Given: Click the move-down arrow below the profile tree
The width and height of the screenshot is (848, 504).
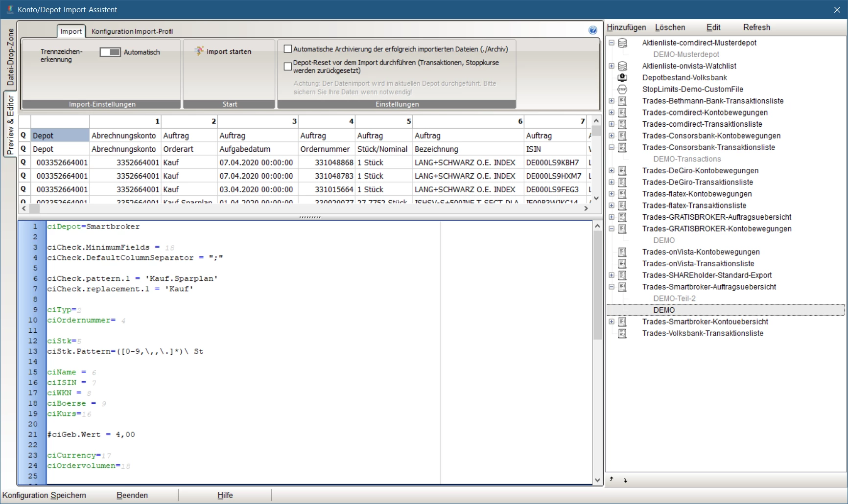Looking at the screenshot, I should pyautogui.click(x=625, y=480).
